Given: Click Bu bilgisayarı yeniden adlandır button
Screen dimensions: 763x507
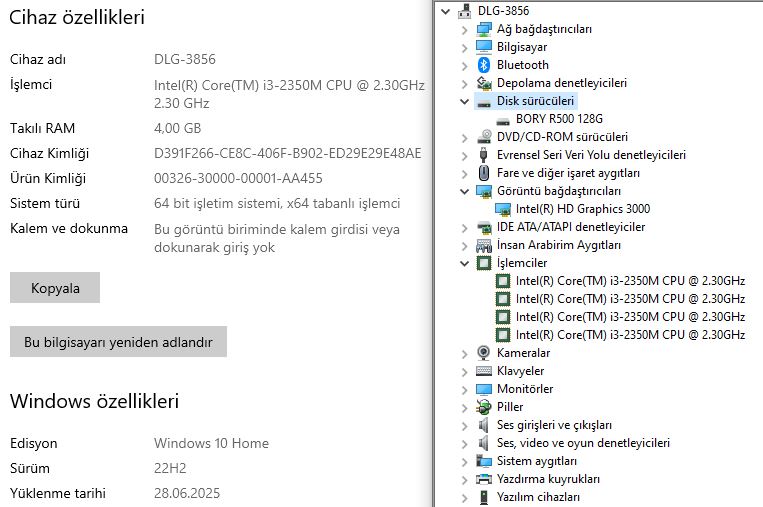Looking at the screenshot, I should pyautogui.click(x=118, y=342).
